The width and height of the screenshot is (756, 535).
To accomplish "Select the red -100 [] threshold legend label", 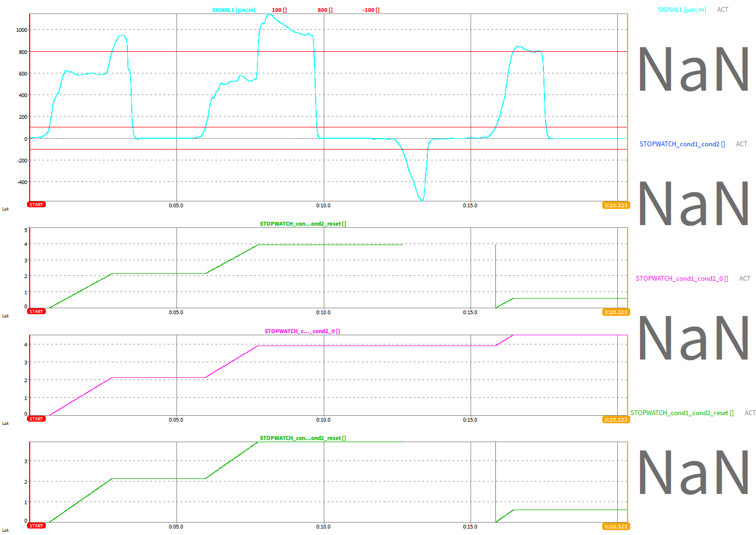I will [x=371, y=10].
